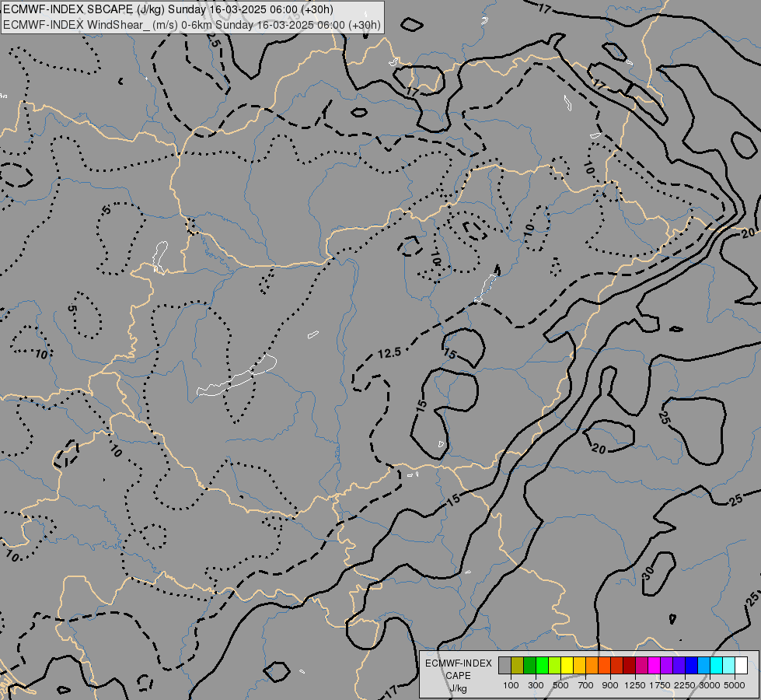
Task: Click the legend's ECMWF-INDEX label
Action: 458,663
